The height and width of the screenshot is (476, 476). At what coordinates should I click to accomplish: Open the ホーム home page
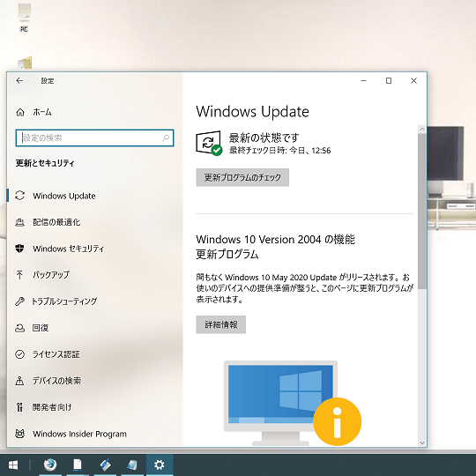[x=42, y=112]
